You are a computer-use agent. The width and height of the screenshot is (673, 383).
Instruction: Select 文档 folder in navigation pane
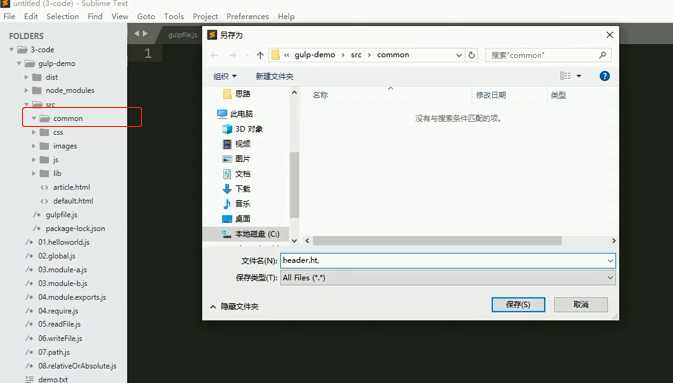pos(236,174)
